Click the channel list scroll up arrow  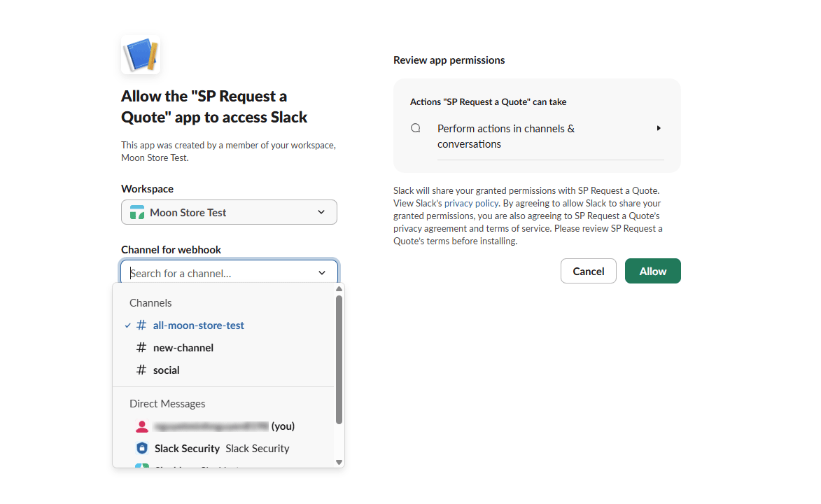339,288
